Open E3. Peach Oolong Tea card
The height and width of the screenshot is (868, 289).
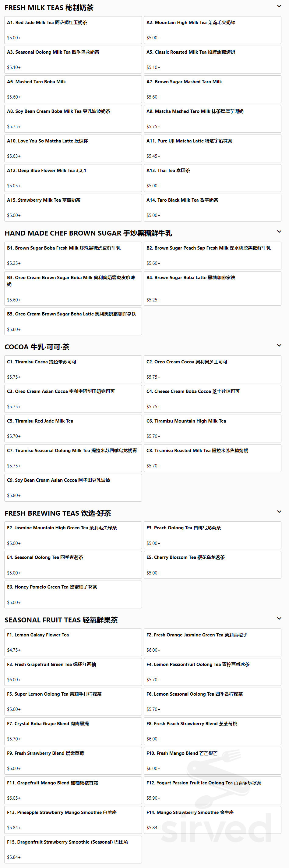point(212,535)
